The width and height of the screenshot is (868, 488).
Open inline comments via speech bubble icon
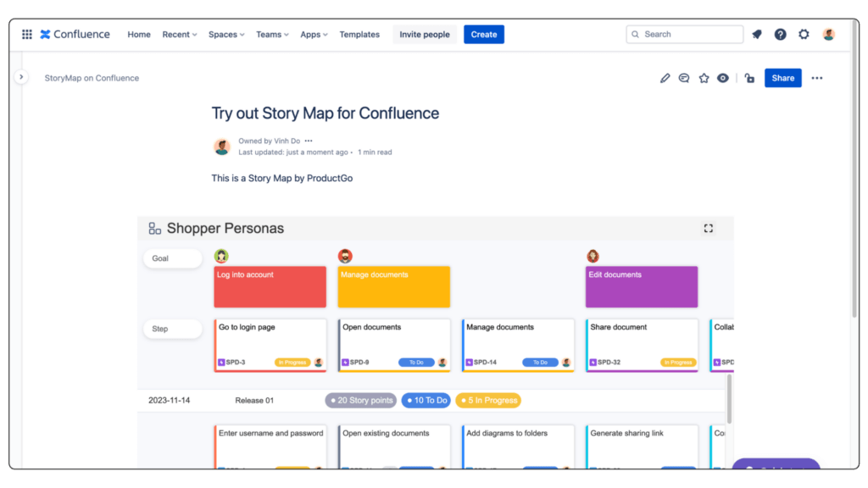coord(684,77)
